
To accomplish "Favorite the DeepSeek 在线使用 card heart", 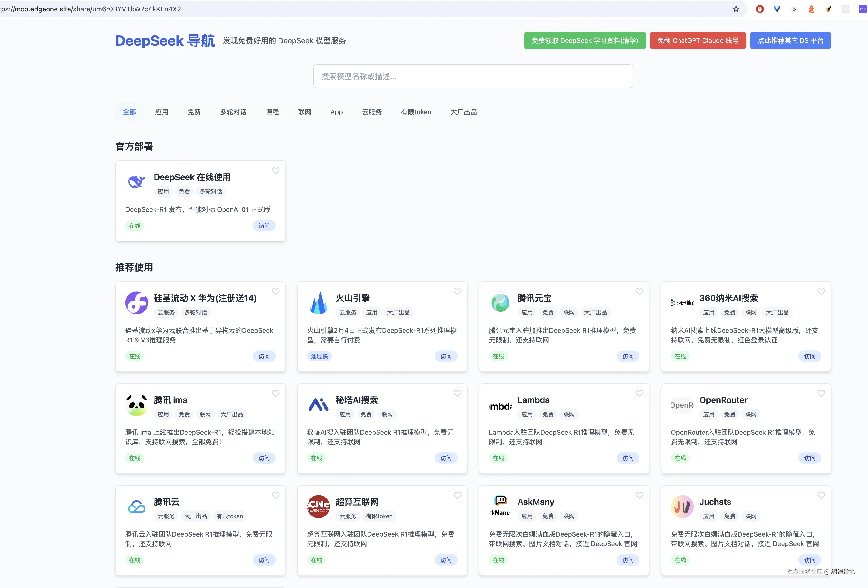I will click(x=276, y=171).
